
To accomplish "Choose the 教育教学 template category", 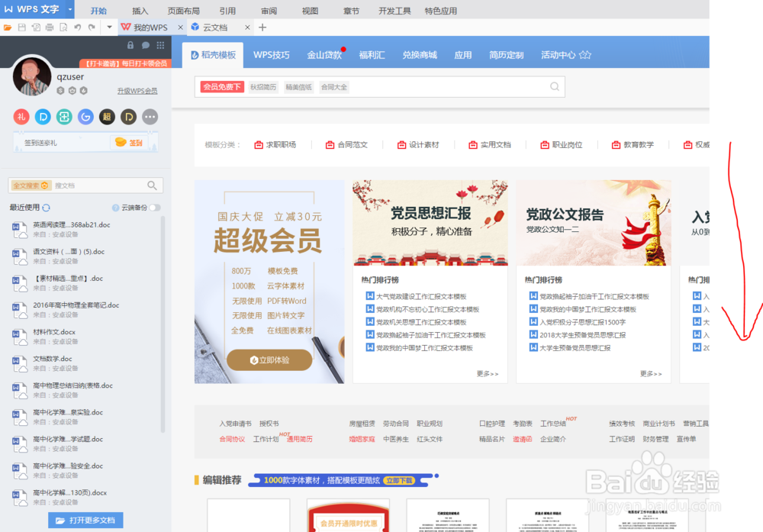I will 633,144.
